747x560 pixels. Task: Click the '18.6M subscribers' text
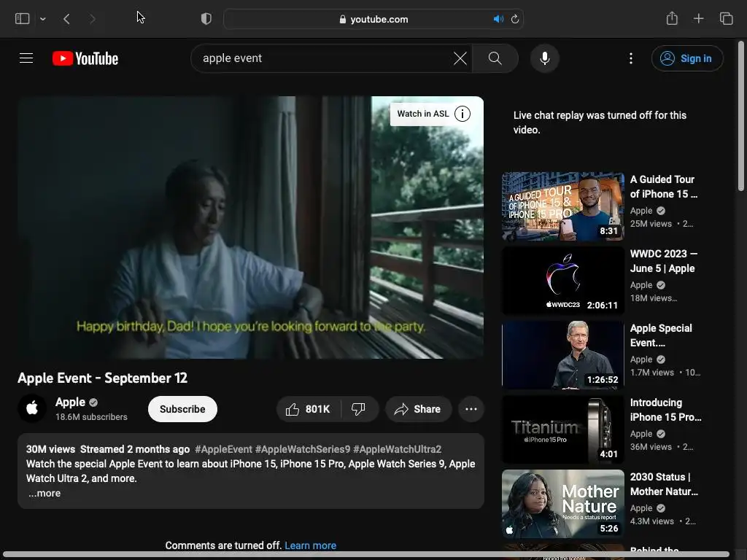point(91,416)
